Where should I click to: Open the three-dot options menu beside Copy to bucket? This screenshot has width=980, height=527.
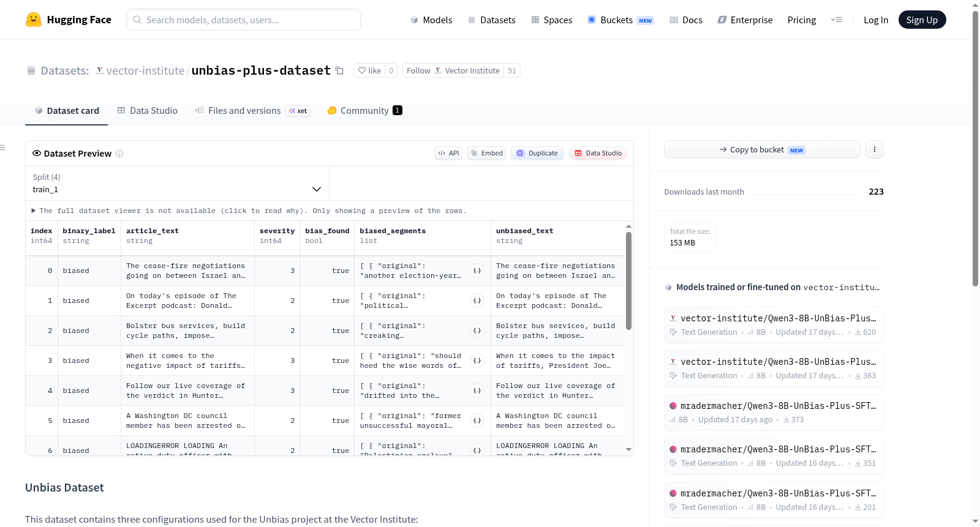tap(874, 149)
